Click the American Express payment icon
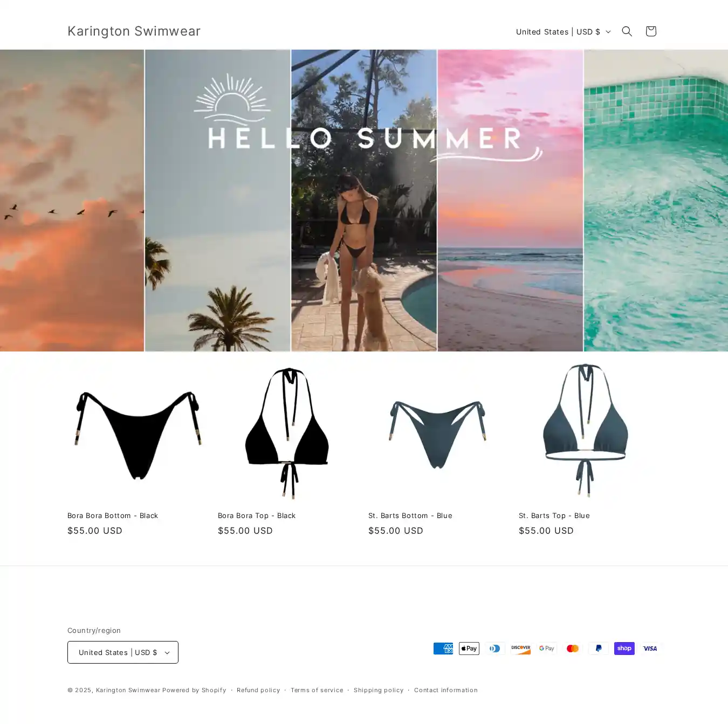Viewport: 728px width, 724px height. coord(443,649)
